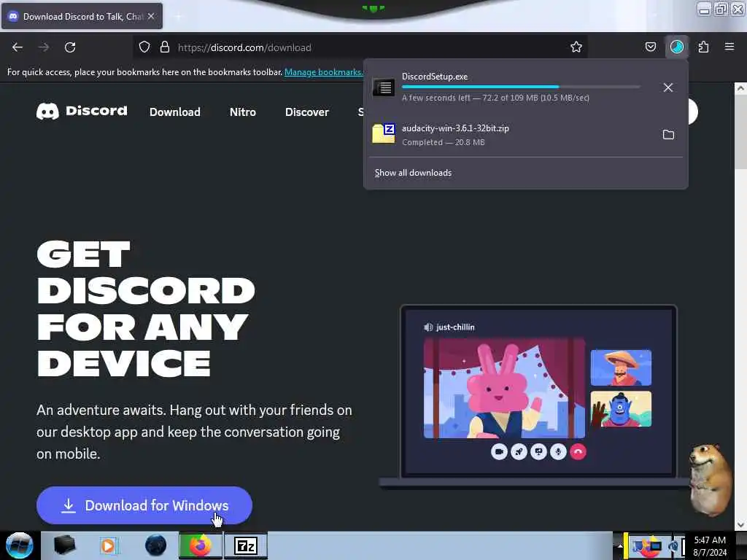This screenshot has height=560, width=747.
Task: Click the audacity-win-3.6.1-32bit.zip entry
Action: click(x=526, y=135)
